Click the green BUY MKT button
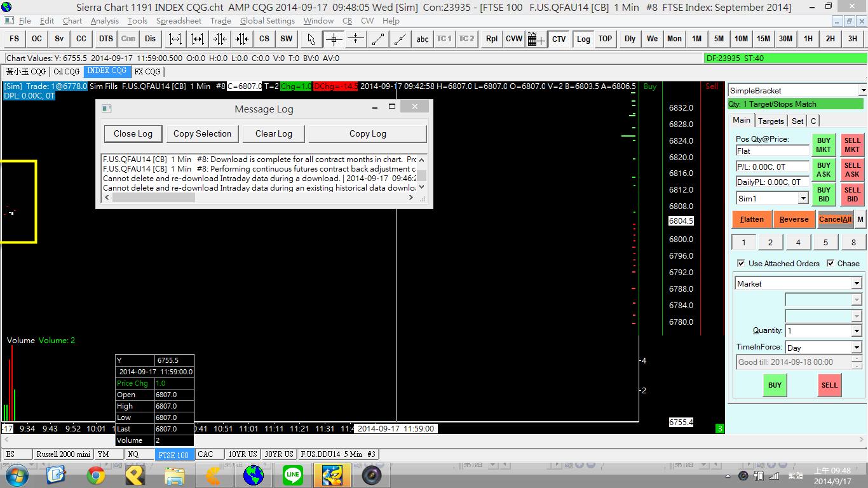868x488 pixels. point(824,146)
